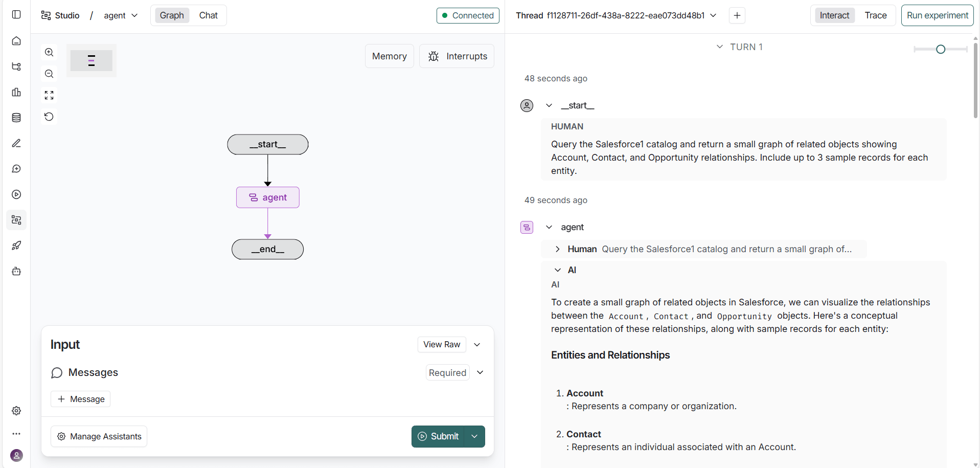Image resolution: width=980 pixels, height=468 pixels.
Task: Click the zoom out magnifier icon
Action: pos(49,74)
